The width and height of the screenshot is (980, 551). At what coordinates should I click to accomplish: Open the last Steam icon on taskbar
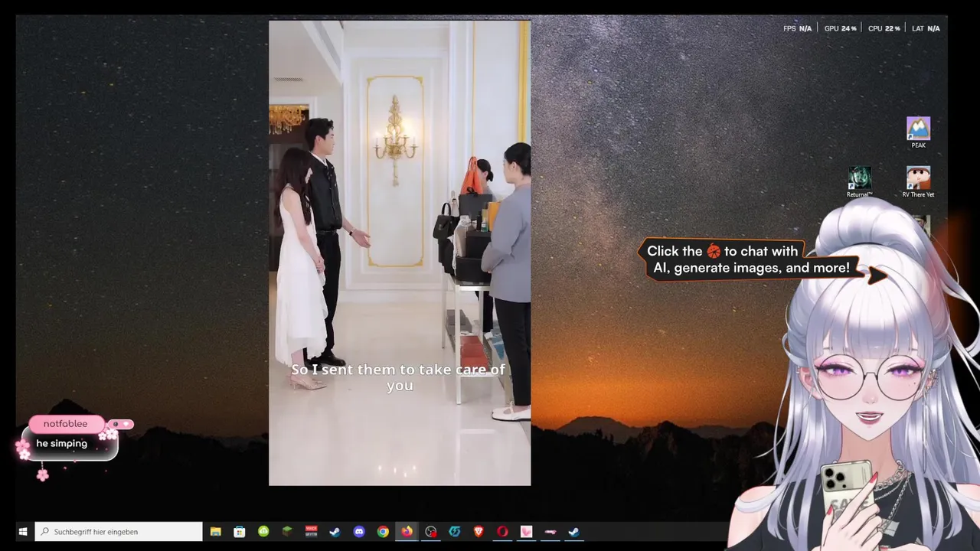coord(573,532)
